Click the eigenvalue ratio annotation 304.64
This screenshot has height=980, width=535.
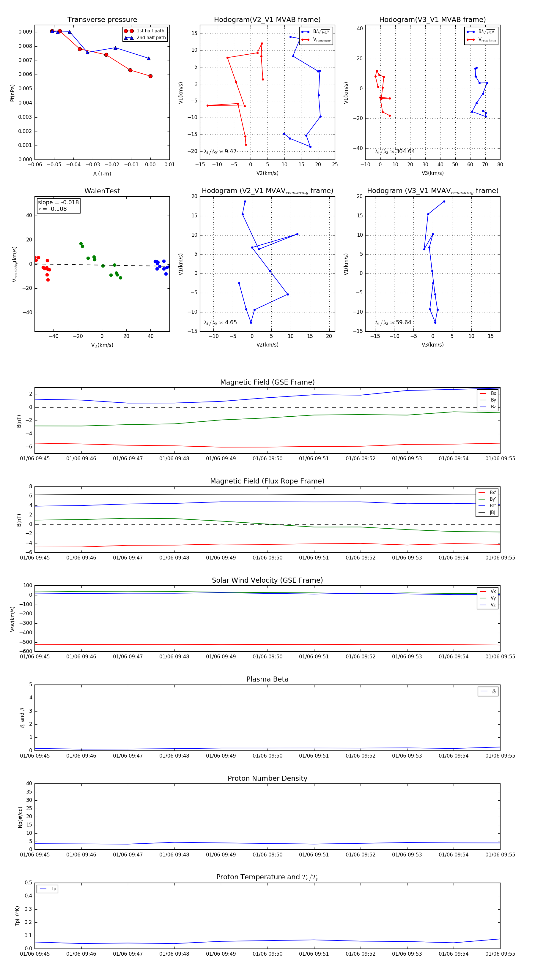[x=395, y=151]
